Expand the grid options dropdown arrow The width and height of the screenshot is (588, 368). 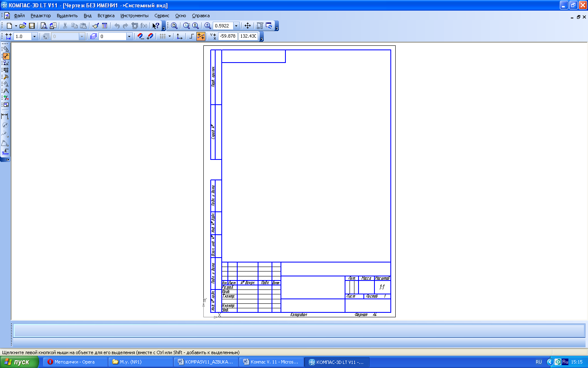(x=170, y=36)
